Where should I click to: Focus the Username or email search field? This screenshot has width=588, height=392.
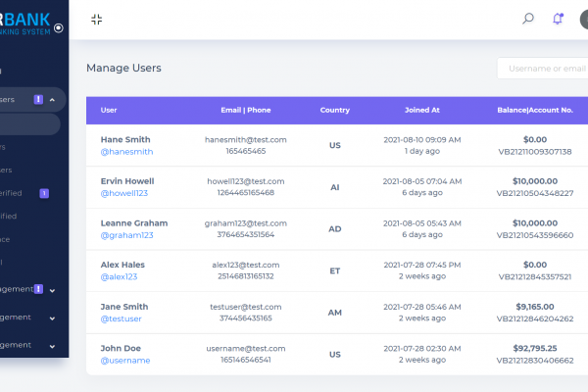coord(543,69)
